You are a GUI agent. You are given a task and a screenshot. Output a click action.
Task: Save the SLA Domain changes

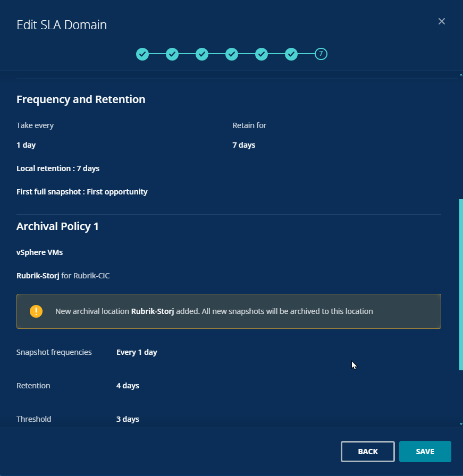tap(425, 452)
